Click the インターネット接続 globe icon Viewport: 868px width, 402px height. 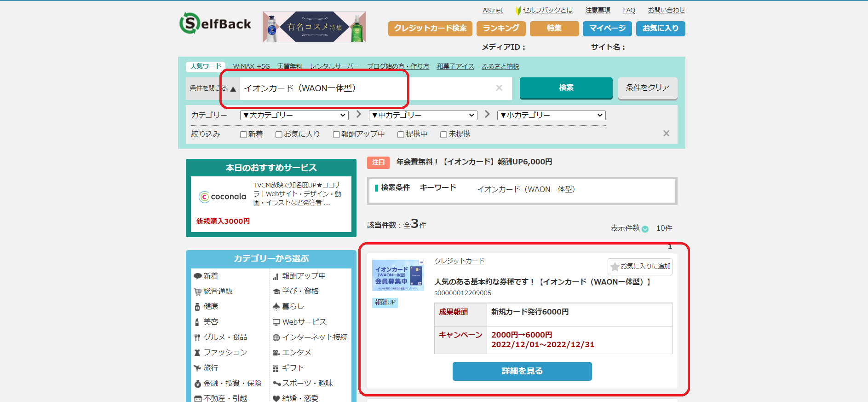[x=276, y=338]
